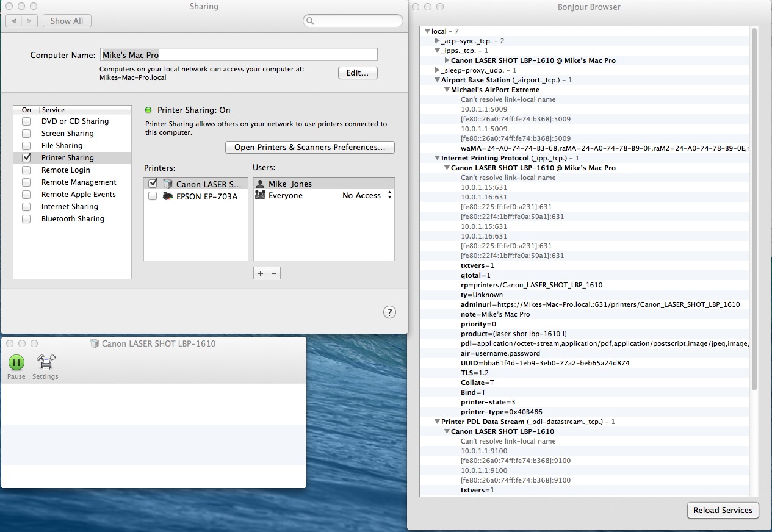
Task: Select Printer Sharing service row
Action: pos(72,158)
